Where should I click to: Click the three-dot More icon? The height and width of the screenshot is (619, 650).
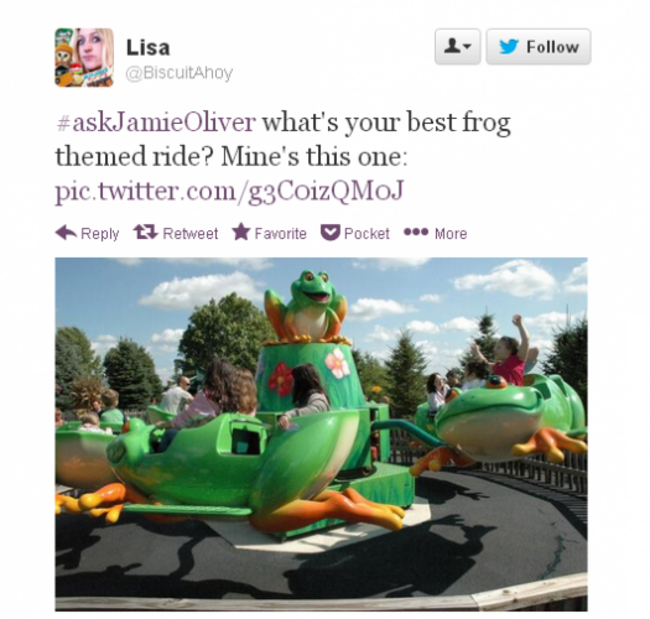(x=416, y=232)
